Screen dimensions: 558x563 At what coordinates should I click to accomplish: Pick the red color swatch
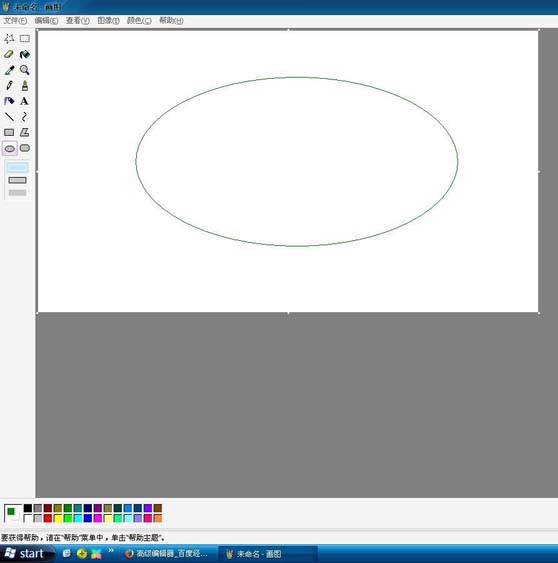click(x=48, y=518)
